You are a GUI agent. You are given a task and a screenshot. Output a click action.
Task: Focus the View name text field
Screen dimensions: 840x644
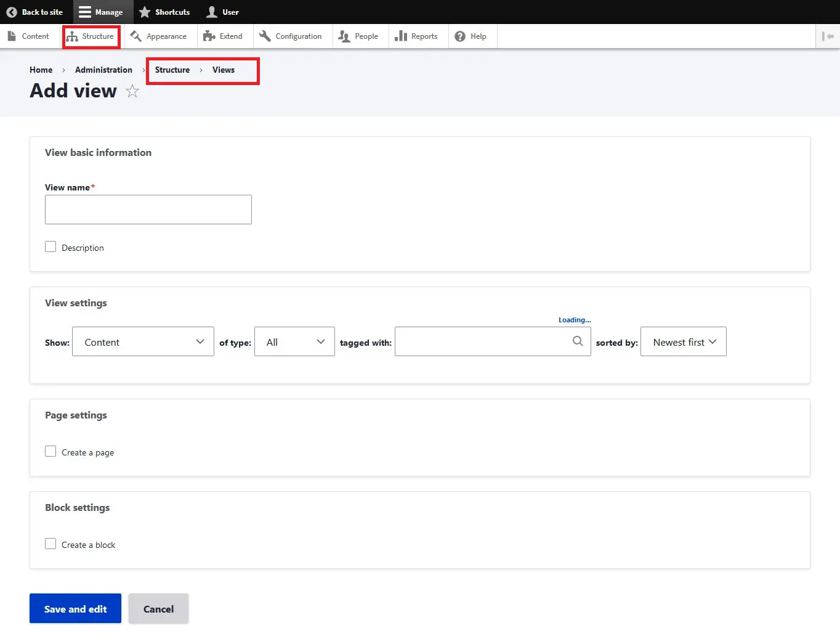[148, 210]
